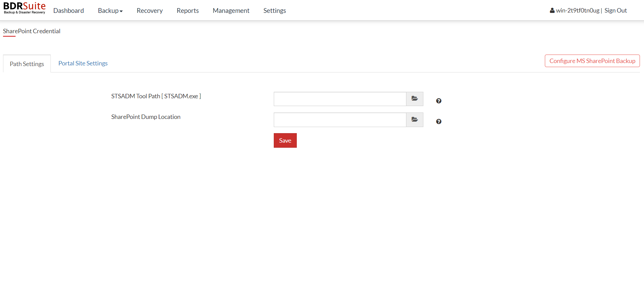Switch to Path Settings tab
The image size is (644, 289).
click(x=27, y=64)
